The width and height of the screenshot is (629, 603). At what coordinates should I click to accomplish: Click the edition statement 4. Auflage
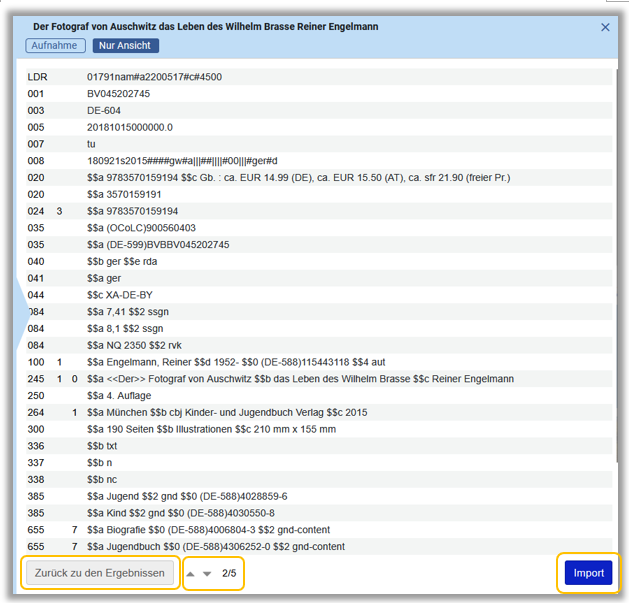click(x=119, y=396)
